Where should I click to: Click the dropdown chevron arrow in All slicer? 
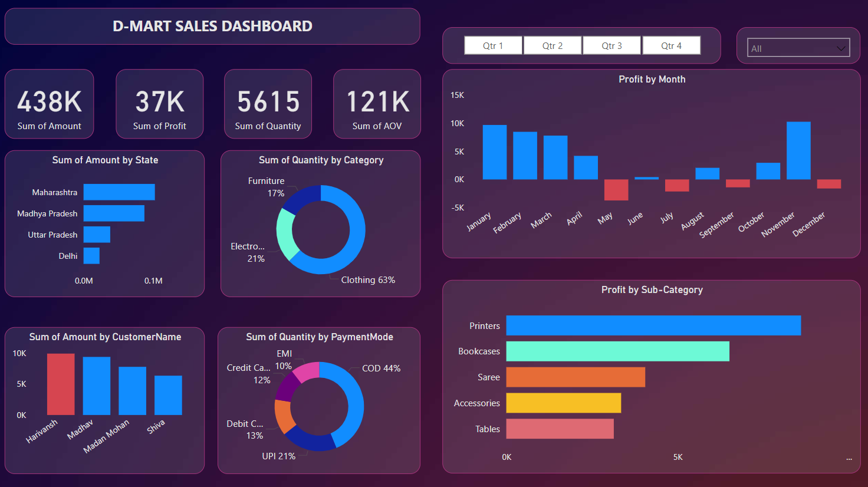tap(841, 49)
